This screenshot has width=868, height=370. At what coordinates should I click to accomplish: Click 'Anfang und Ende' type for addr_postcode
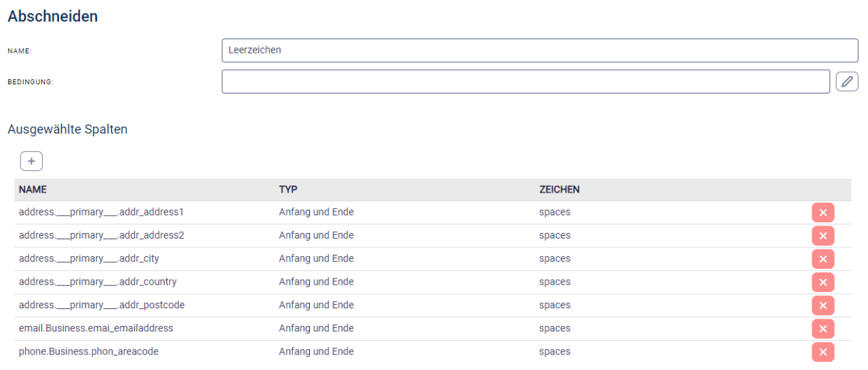click(316, 305)
